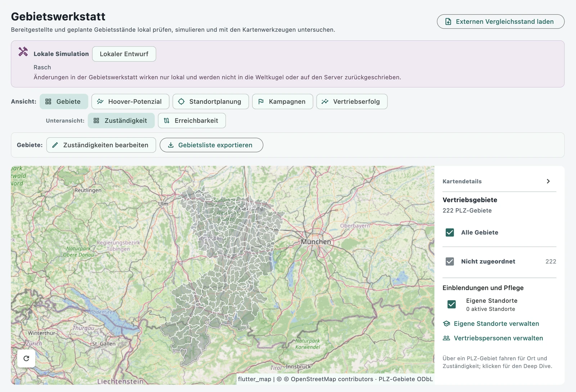Click the Gebietswerkstatt page title

click(x=58, y=17)
